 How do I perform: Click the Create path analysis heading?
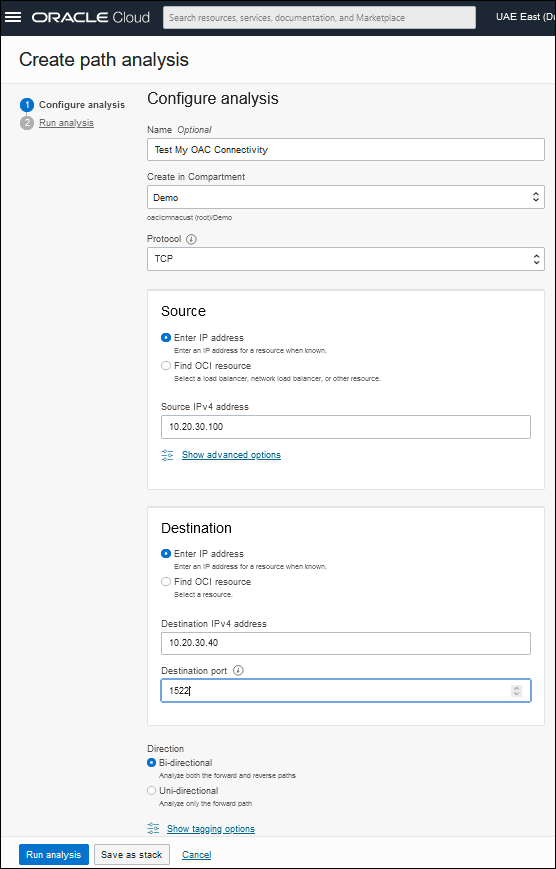coord(104,59)
